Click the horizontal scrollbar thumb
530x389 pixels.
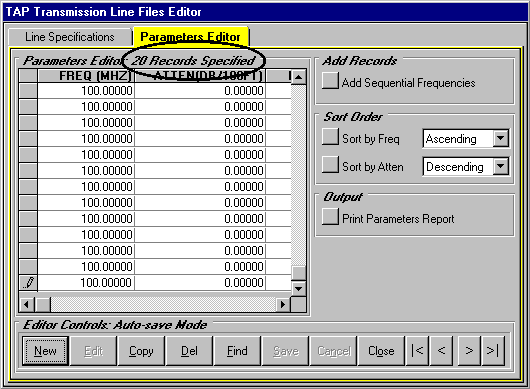(x=43, y=305)
